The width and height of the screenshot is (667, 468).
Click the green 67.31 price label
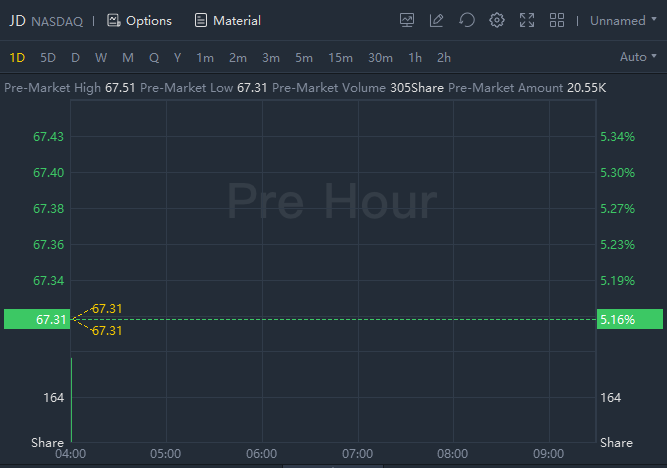click(37, 320)
